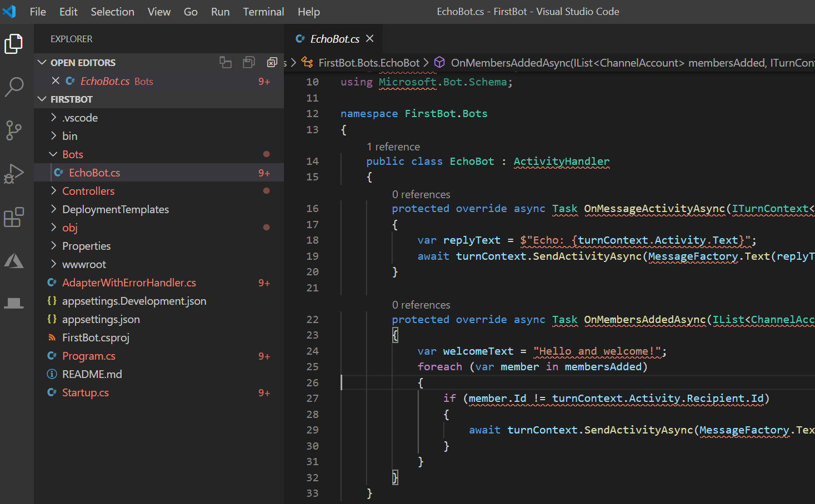Open the Go menu
This screenshot has width=815, height=504.
[191, 12]
